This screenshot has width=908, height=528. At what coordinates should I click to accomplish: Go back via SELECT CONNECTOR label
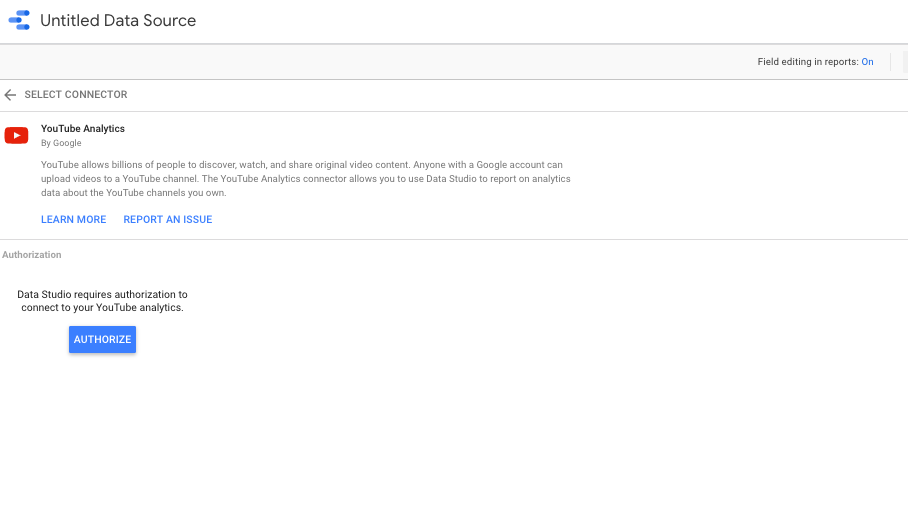(76, 94)
